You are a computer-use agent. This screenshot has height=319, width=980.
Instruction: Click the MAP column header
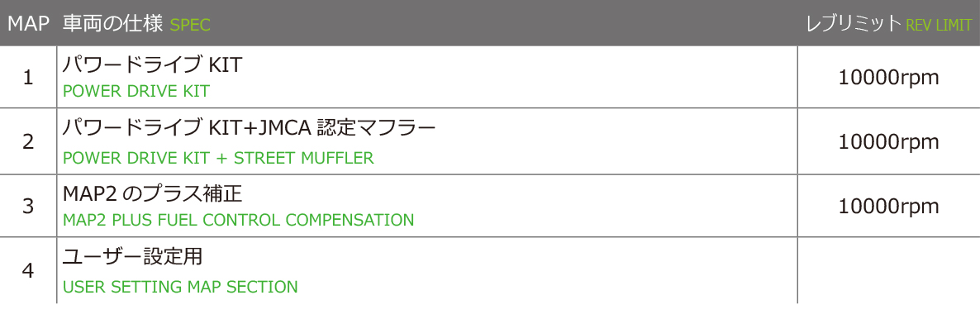point(28,24)
